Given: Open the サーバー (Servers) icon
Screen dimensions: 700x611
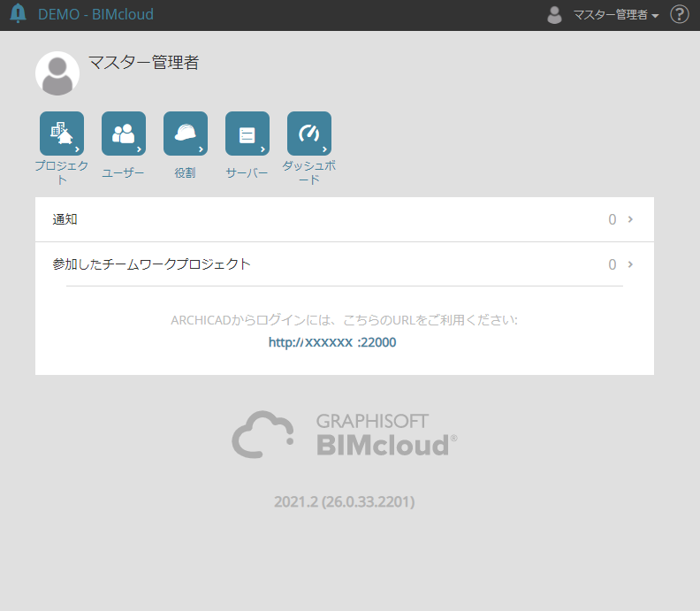Looking at the screenshot, I should [x=247, y=134].
